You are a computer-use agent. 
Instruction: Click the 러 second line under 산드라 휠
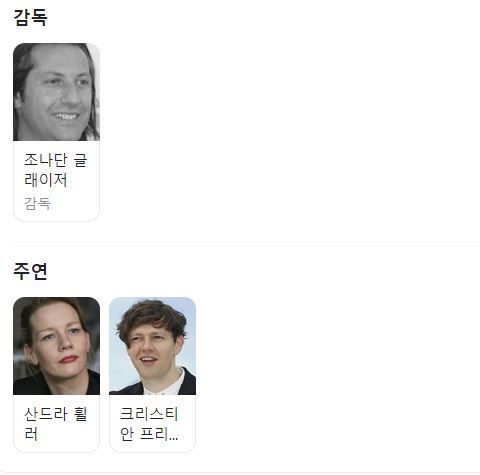31,434
